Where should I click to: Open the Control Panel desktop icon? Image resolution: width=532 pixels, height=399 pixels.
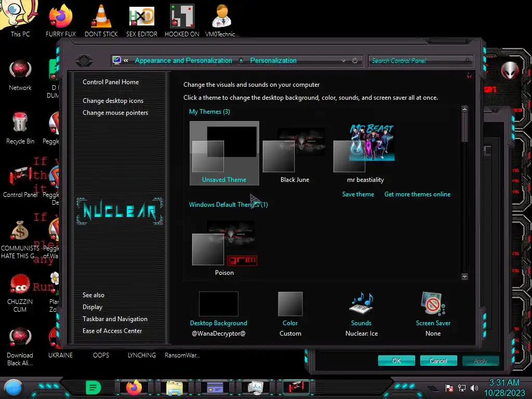[20, 182]
